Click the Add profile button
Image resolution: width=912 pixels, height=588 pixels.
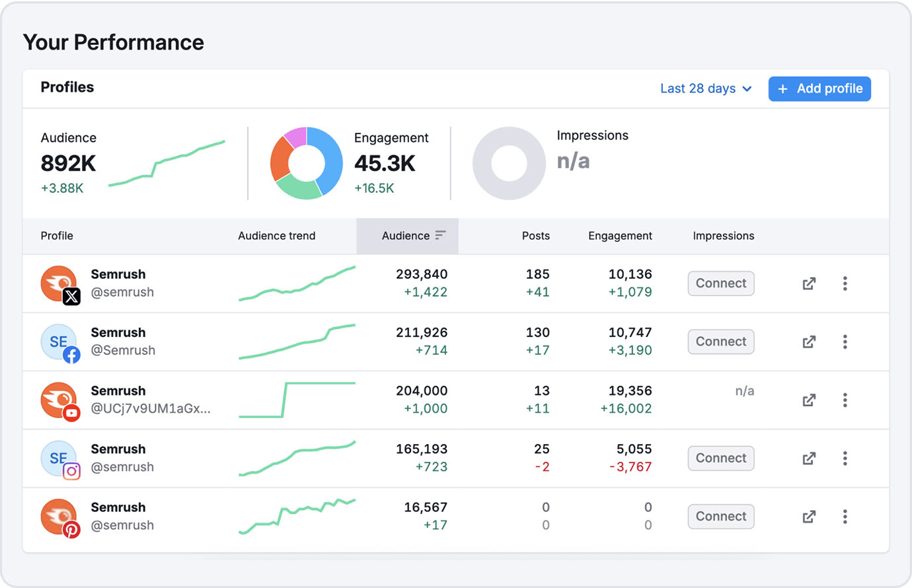click(x=819, y=89)
